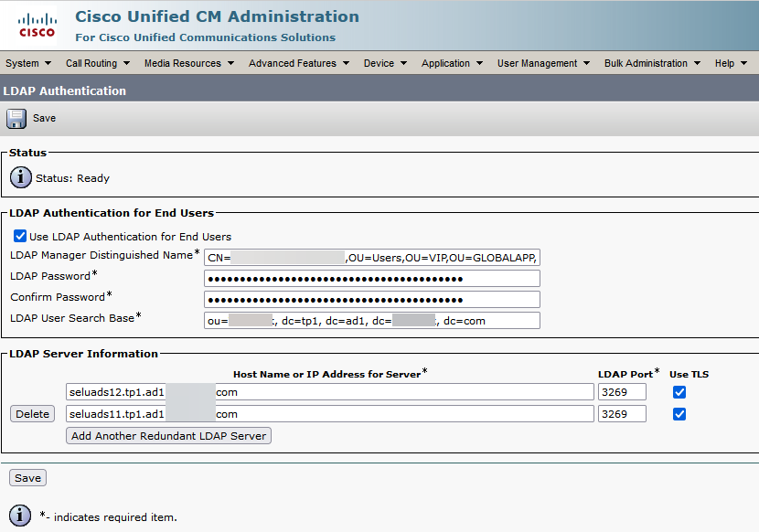This screenshot has width=759, height=532.
Task: Open the Application menu
Action: coord(452,63)
